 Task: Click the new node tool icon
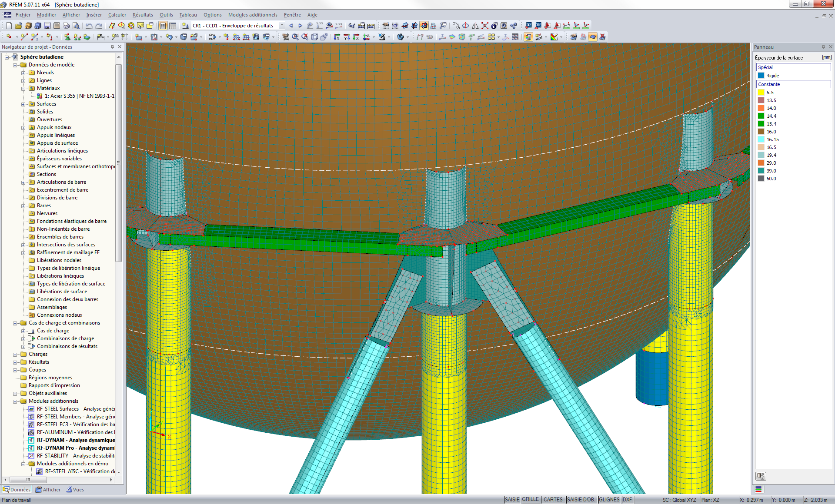pos(9,37)
